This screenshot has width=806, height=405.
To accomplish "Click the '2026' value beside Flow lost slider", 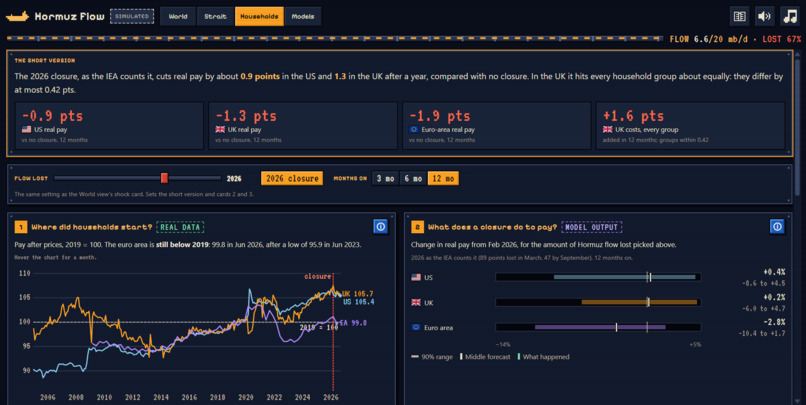I will 234,178.
